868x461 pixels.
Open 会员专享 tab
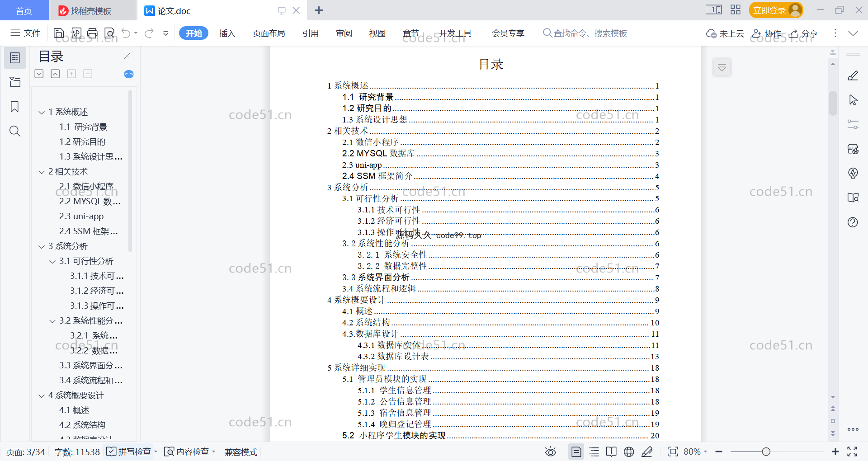[x=508, y=33]
